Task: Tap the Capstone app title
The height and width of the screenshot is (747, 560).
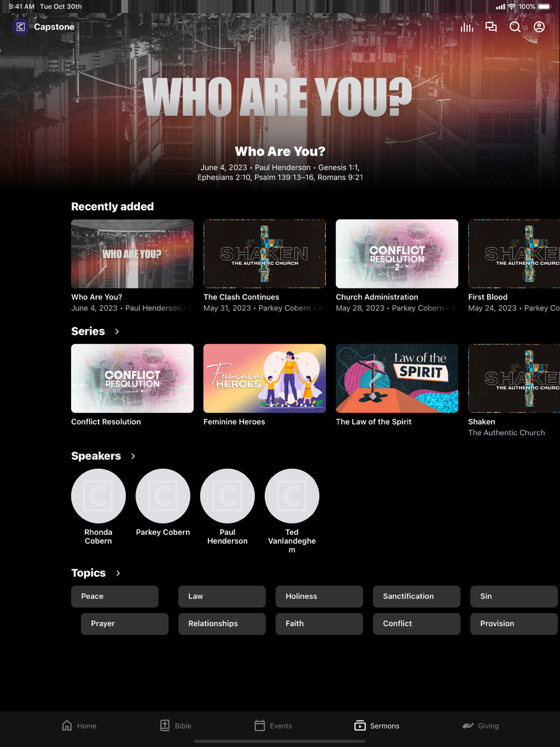Action: pyautogui.click(x=54, y=27)
